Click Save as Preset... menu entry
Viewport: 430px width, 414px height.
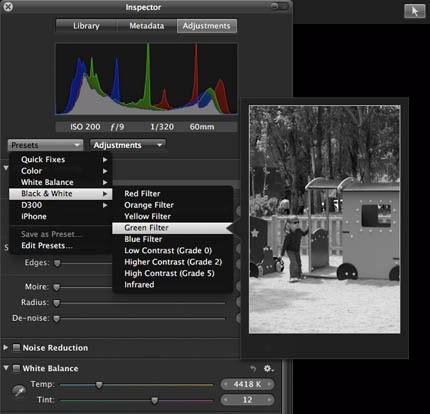pyautogui.click(x=61, y=234)
